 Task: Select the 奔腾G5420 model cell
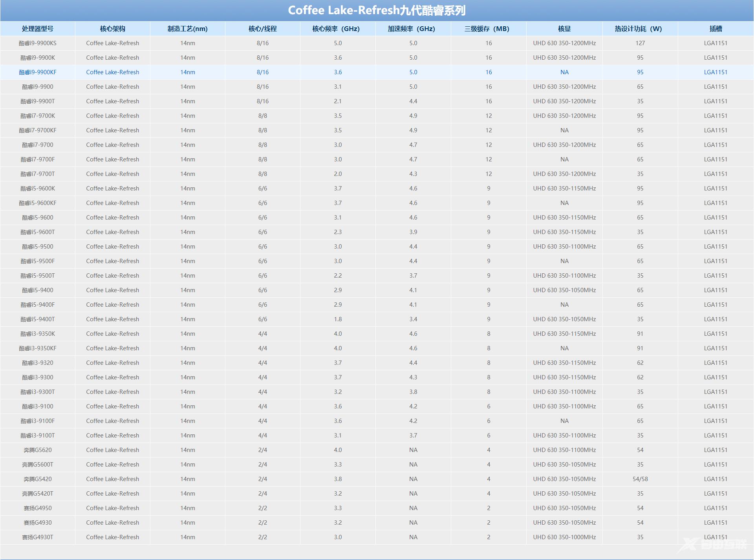(x=38, y=479)
